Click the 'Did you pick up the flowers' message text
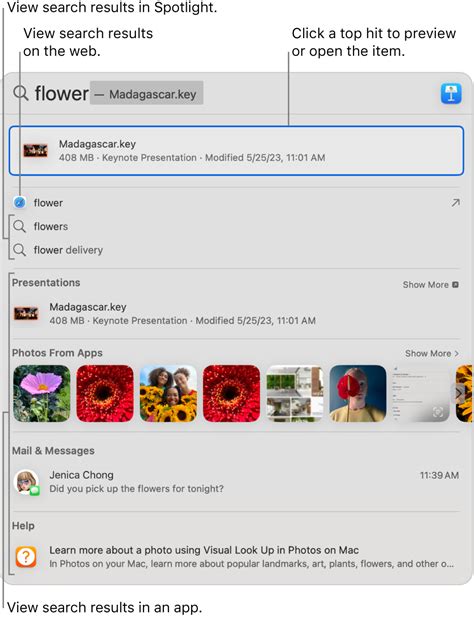The image size is (474, 618). click(136, 489)
